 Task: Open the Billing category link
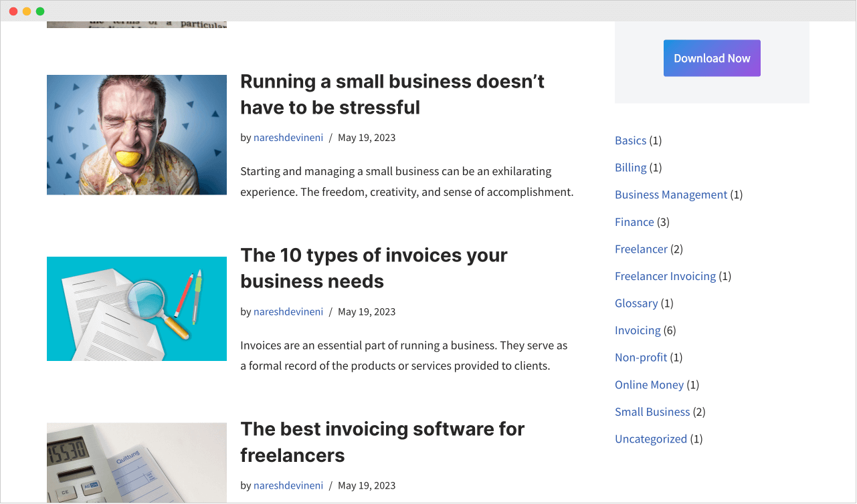pos(630,167)
